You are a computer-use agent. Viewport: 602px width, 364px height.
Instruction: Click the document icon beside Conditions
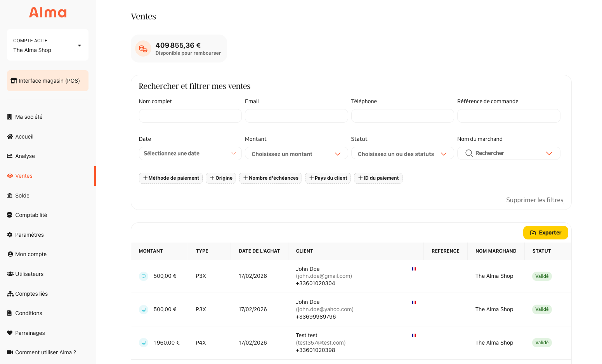click(10, 313)
